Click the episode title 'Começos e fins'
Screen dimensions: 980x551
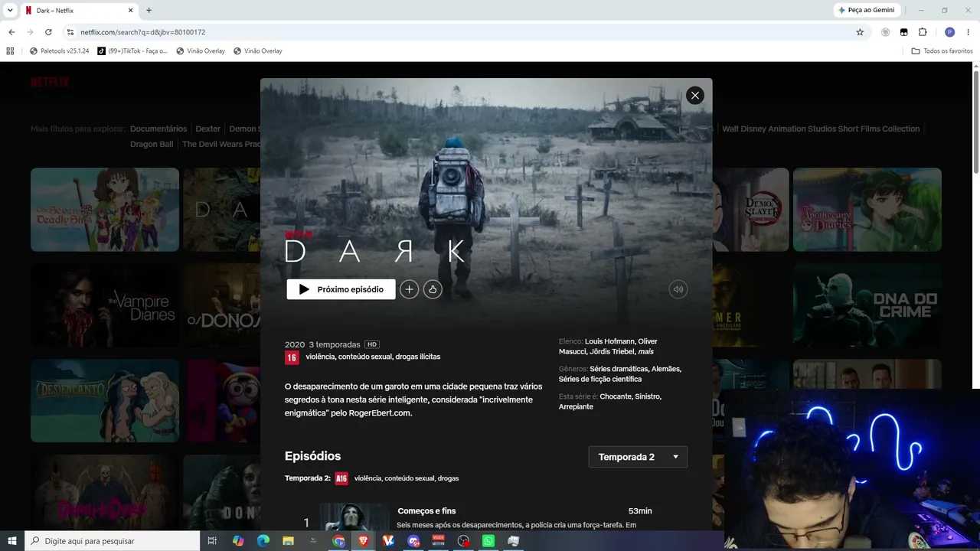[x=426, y=511]
